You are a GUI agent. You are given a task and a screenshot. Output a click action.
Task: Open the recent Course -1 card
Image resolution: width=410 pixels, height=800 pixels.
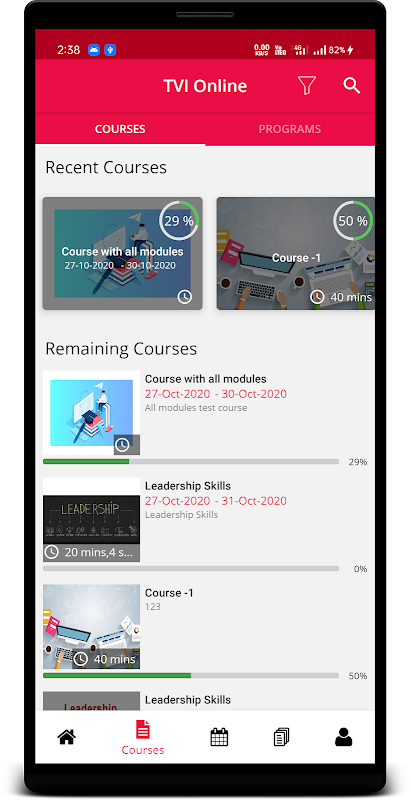pos(296,254)
